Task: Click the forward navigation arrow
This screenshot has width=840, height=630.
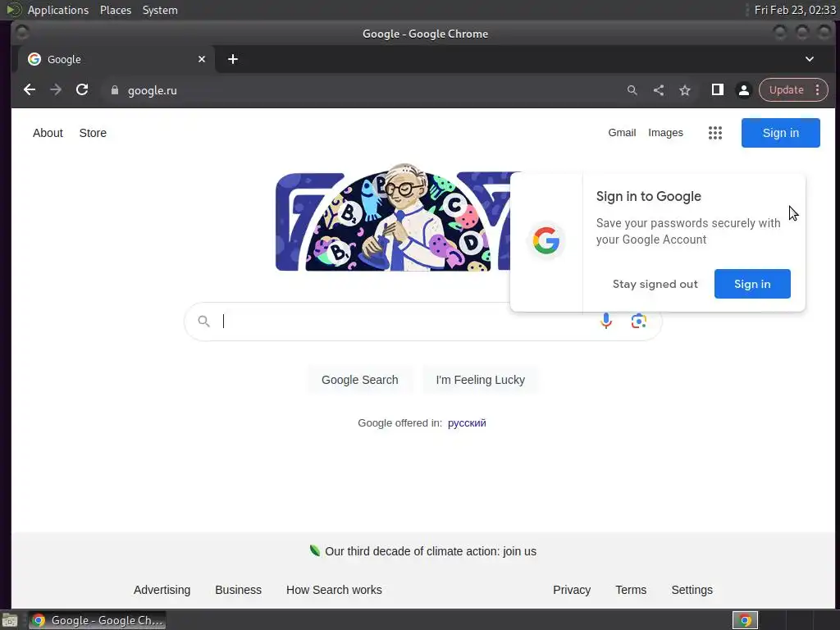Action: 56,90
